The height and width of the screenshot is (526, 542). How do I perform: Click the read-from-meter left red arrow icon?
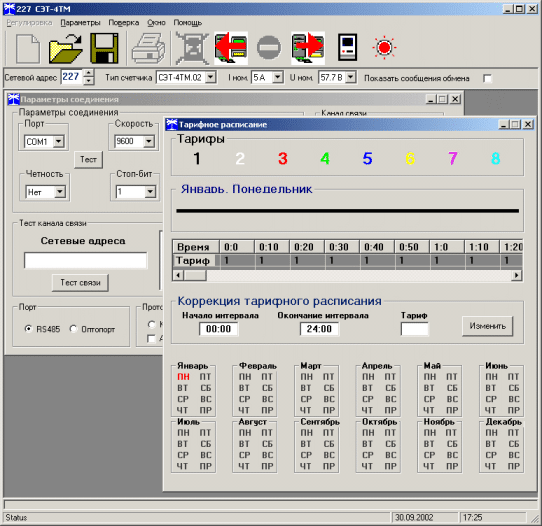click(x=231, y=48)
